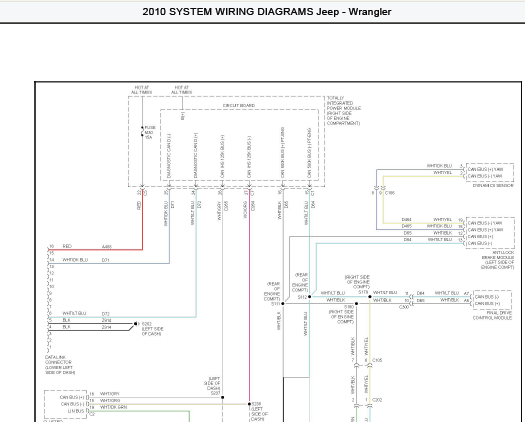Select the 'S112' splice label
The height and width of the screenshot is (422, 525).
click(x=302, y=297)
